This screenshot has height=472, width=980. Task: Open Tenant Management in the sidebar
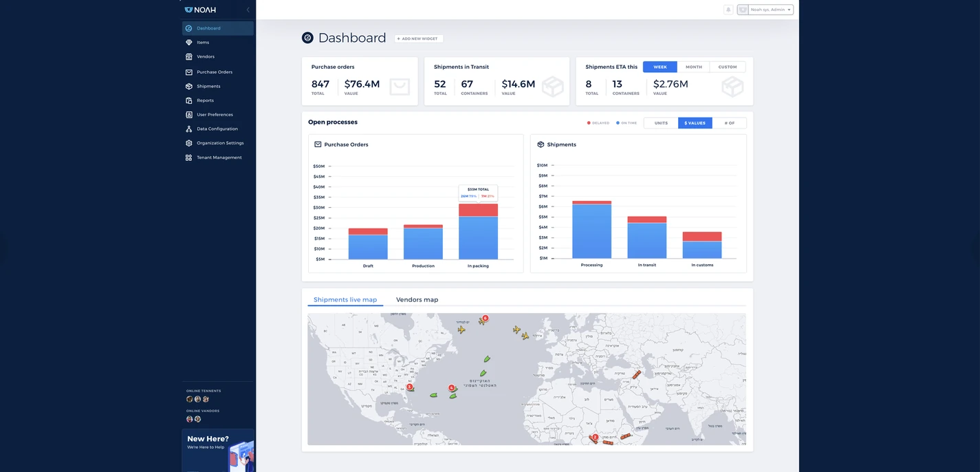(x=217, y=158)
